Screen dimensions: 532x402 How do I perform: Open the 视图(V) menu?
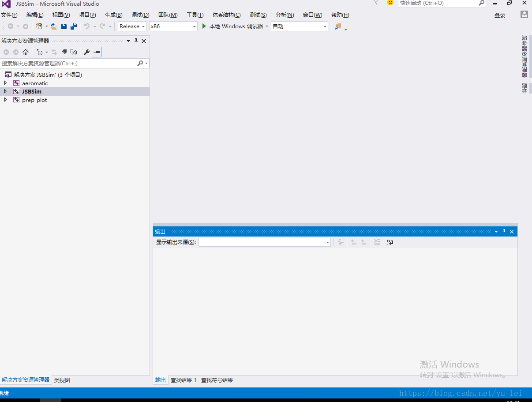pos(61,15)
